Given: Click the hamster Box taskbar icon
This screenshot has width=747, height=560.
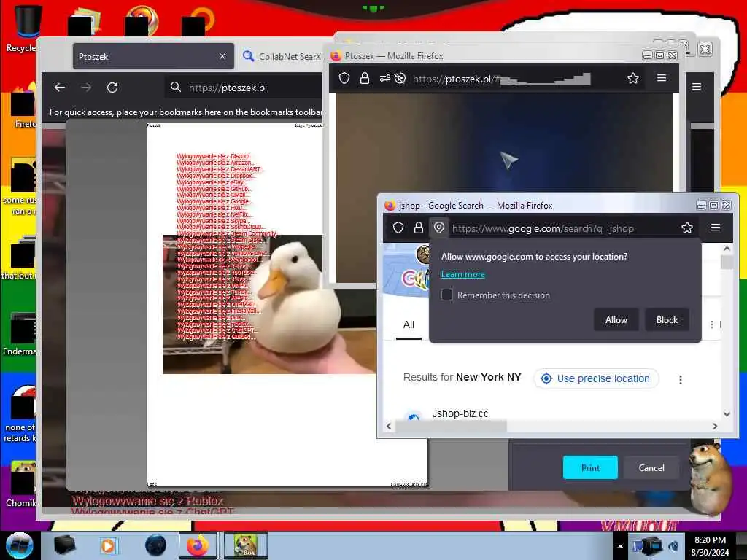Looking at the screenshot, I should (245, 545).
